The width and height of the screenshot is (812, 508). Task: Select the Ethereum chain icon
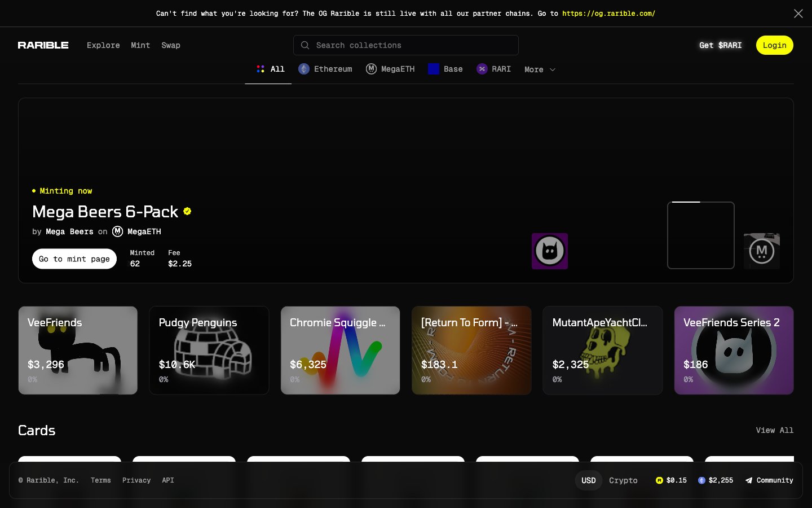click(x=304, y=69)
